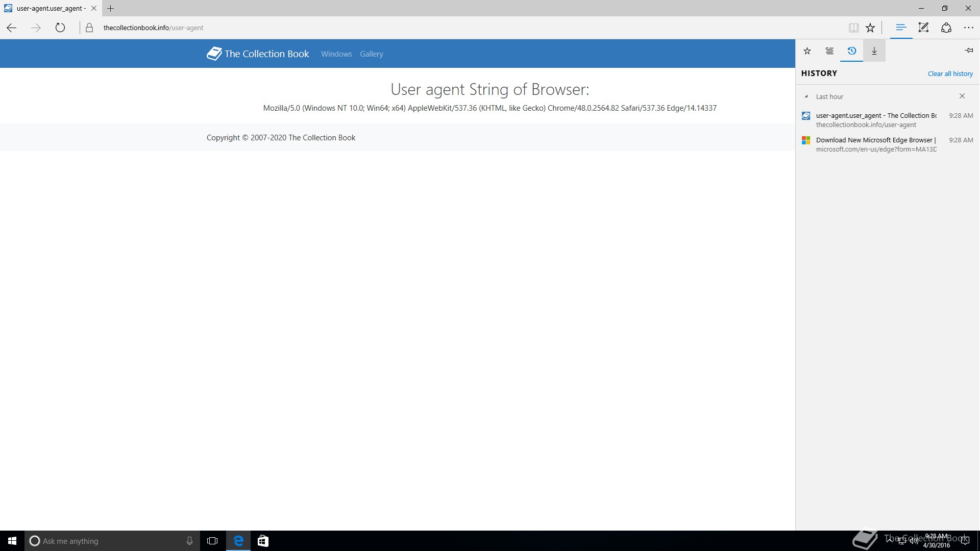Screen dimensions: 980x551
Task: Make a Web Note
Action: [923, 28]
